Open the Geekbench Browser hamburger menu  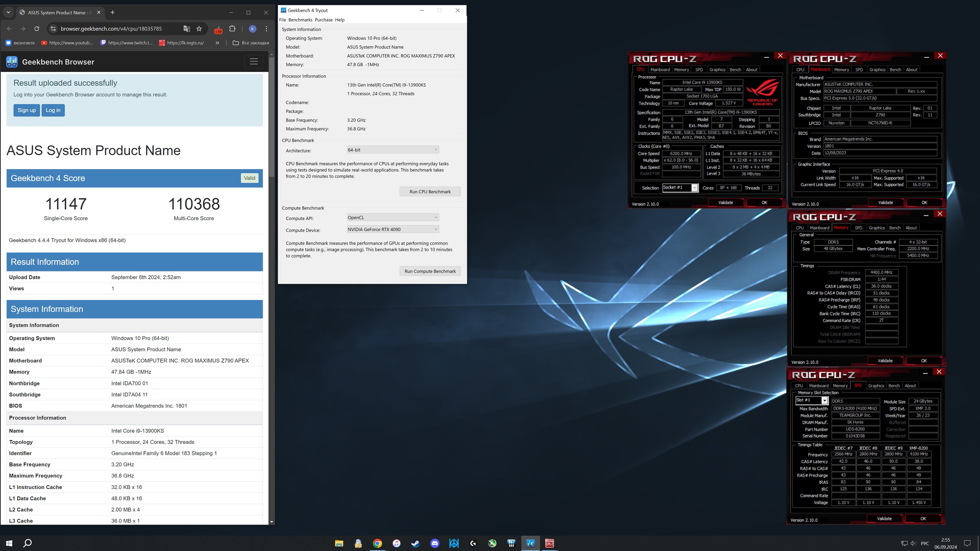pos(254,62)
